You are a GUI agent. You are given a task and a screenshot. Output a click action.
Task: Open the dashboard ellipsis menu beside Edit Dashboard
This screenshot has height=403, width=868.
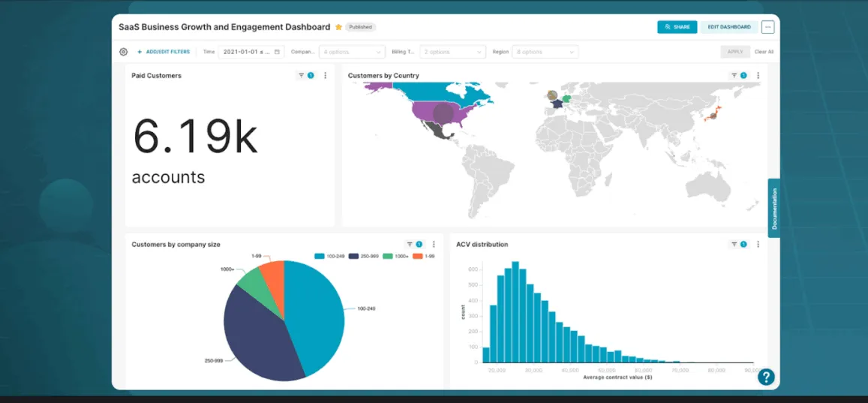767,27
